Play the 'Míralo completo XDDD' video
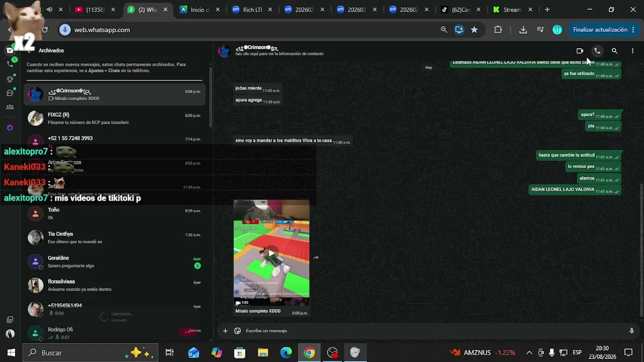 pos(271,253)
